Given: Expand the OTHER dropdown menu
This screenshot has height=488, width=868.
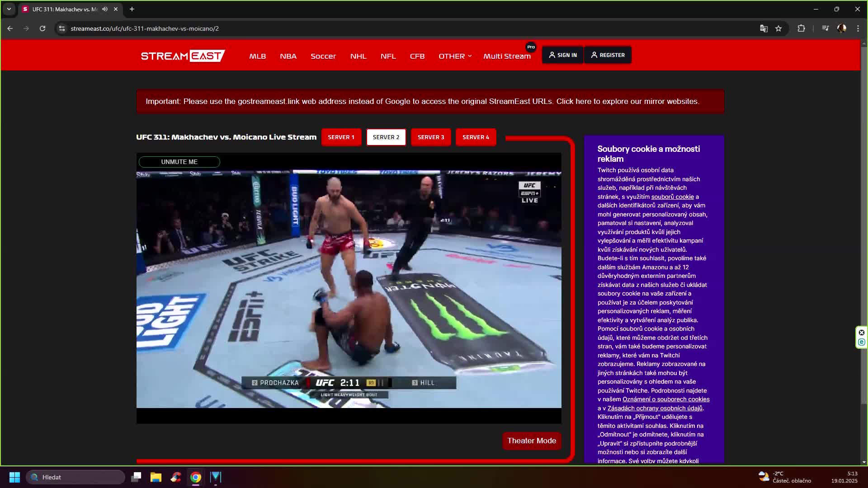Looking at the screenshot, I should (455, 56).
